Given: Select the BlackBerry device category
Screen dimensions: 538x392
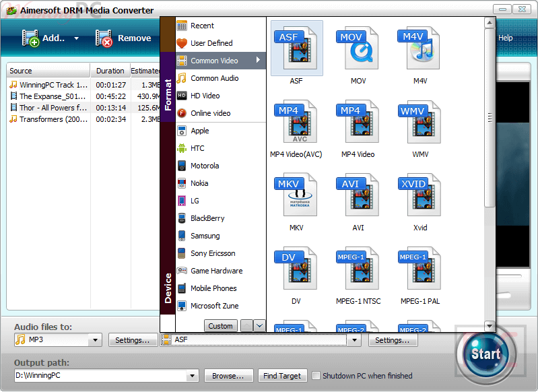Looking at the screenshot, I should pos(221,218).
